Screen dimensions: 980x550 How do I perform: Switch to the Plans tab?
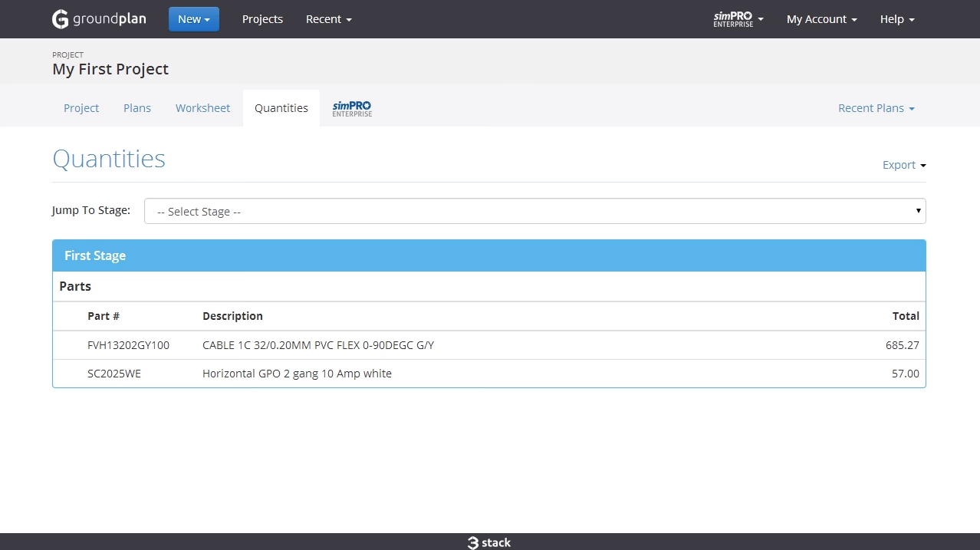point(137,108)
